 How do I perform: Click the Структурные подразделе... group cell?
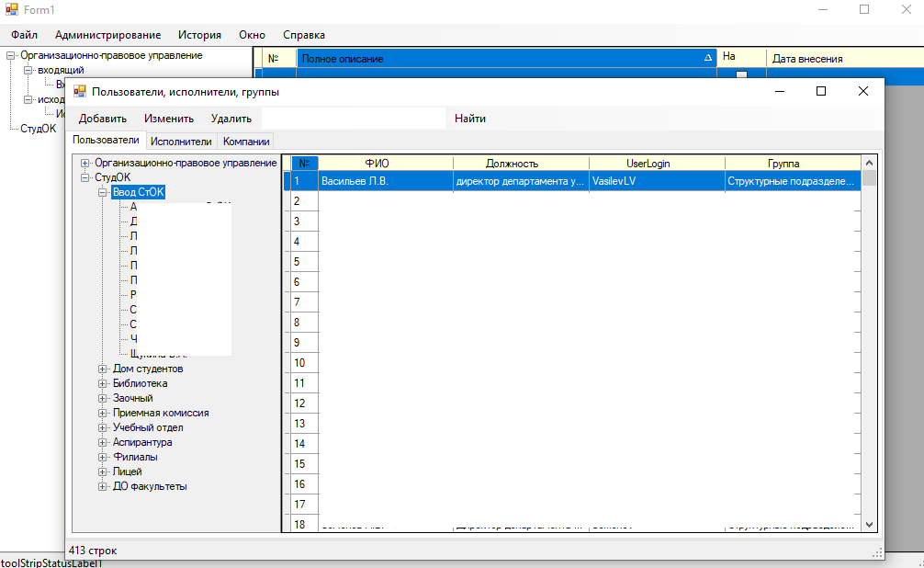click(x=793, y=181)
